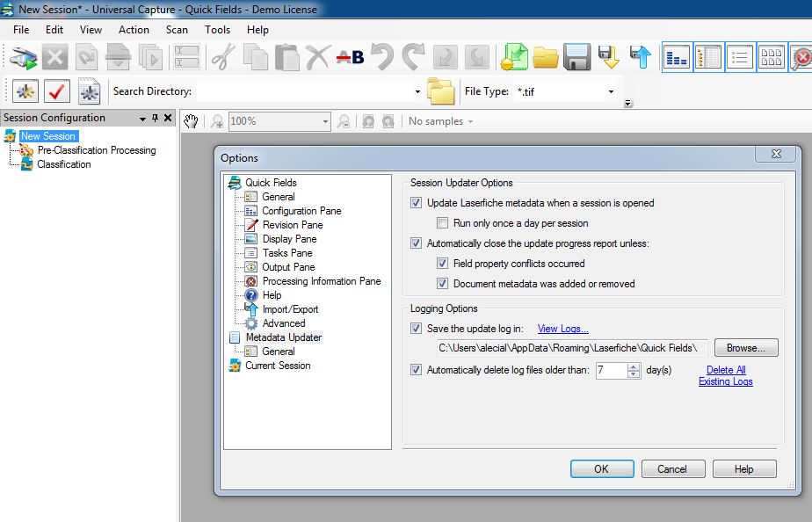Click the log file path field
This screenshot has width=812, height=522.
pyautogui.click(x=572, y=347)
